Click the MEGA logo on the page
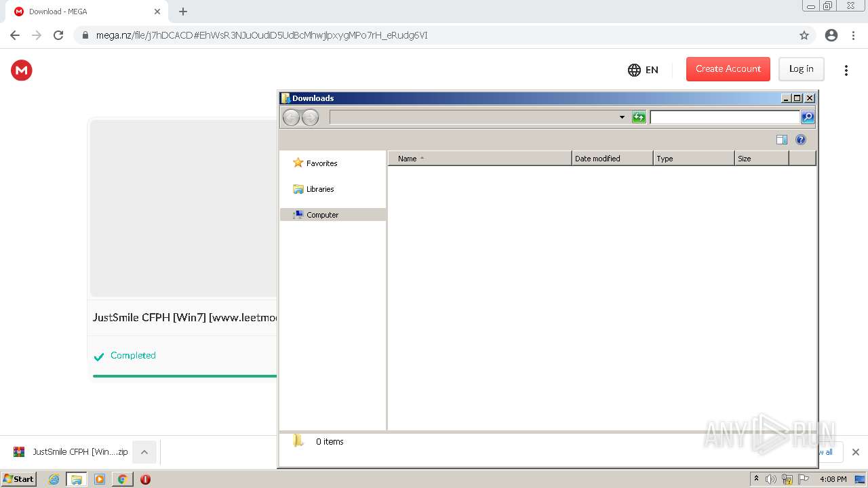The width and height of the screenshot is (868, 488). point(22,70)
